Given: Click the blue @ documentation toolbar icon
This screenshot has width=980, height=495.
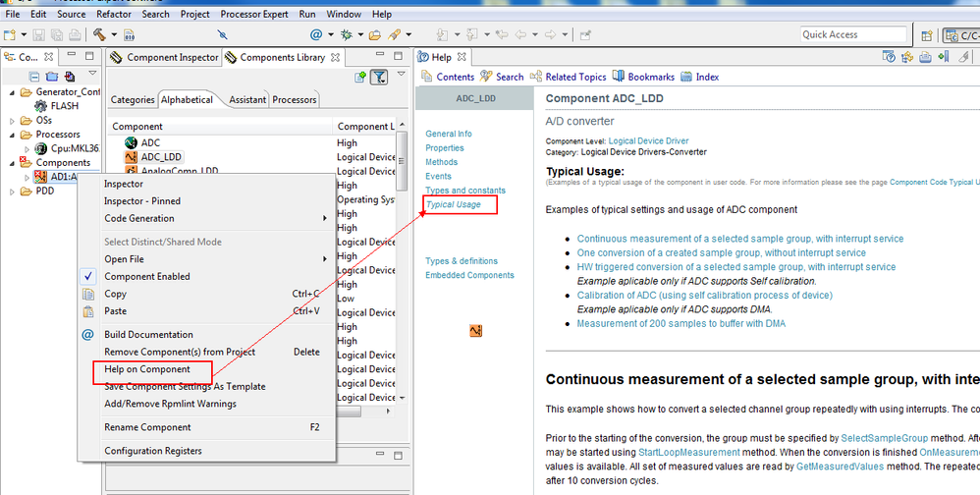Looking at the screenshot, I should tap(317, 34).
